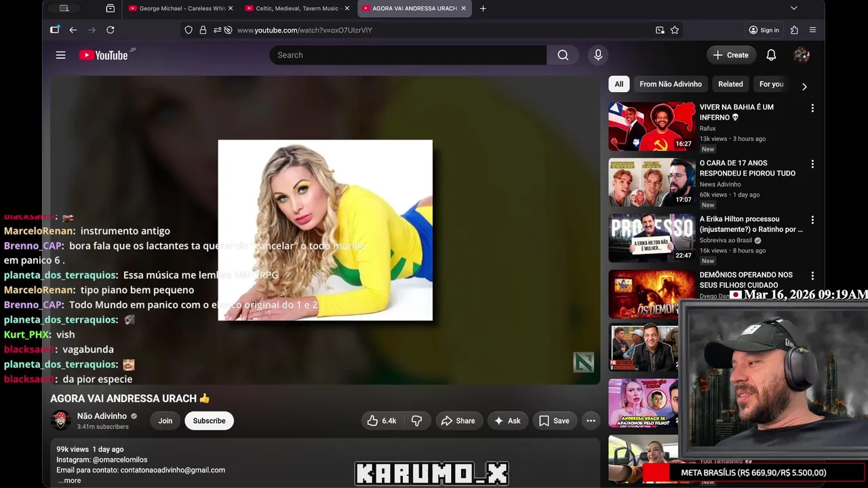Open O CARA DE 17 ANOS thumbnail

point(652,182)
